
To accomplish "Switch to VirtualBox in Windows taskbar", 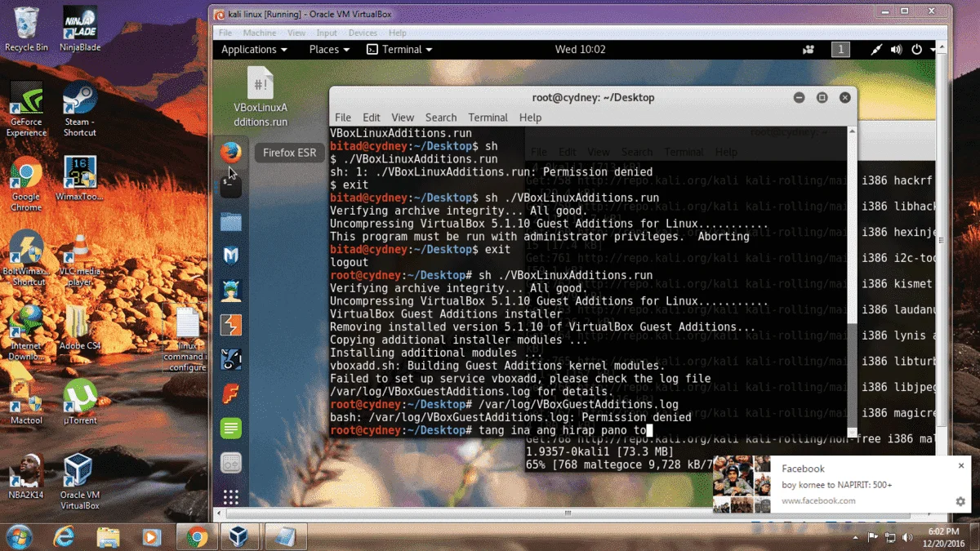I will (x=240, y=536).
